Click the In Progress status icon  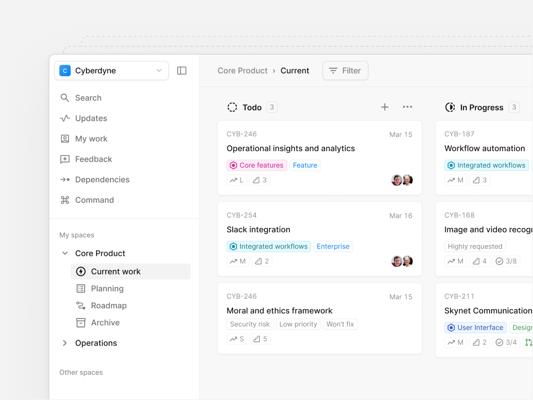pos(450,107)
